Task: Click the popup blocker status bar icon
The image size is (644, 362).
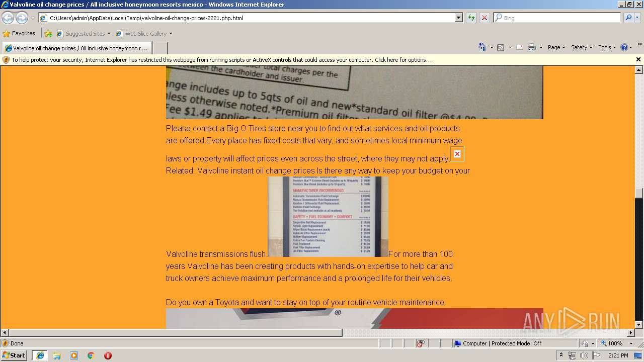Action: (421, 343)
